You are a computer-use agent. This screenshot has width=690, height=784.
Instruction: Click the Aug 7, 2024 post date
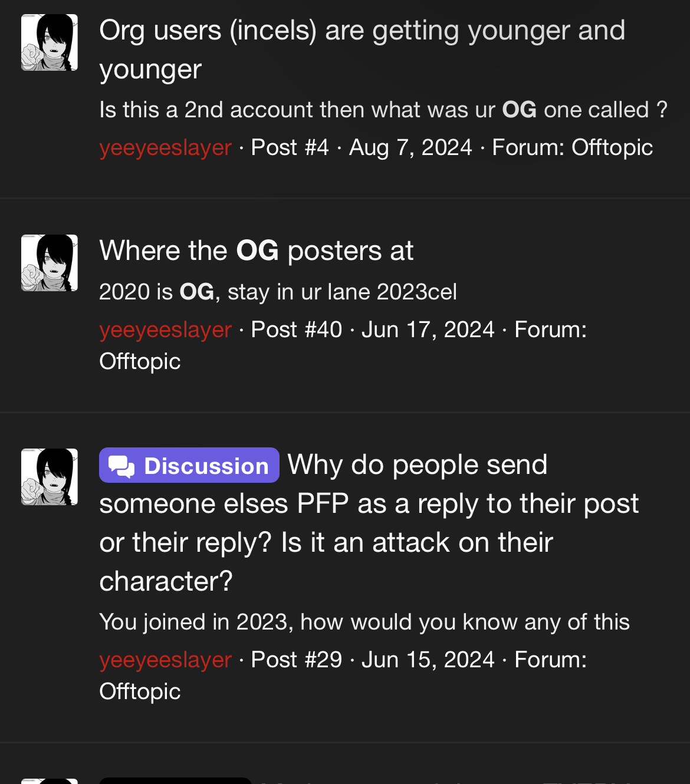[410, 147]
